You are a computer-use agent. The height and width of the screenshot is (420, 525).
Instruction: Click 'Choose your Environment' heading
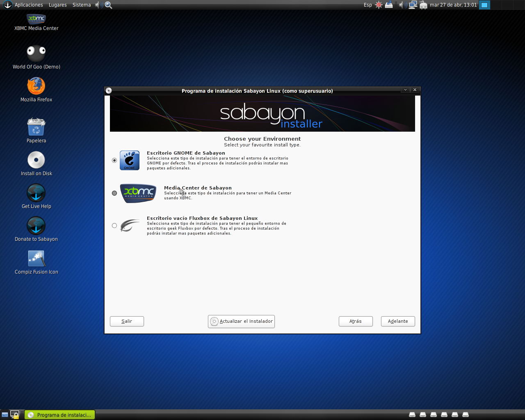(262, 139)
